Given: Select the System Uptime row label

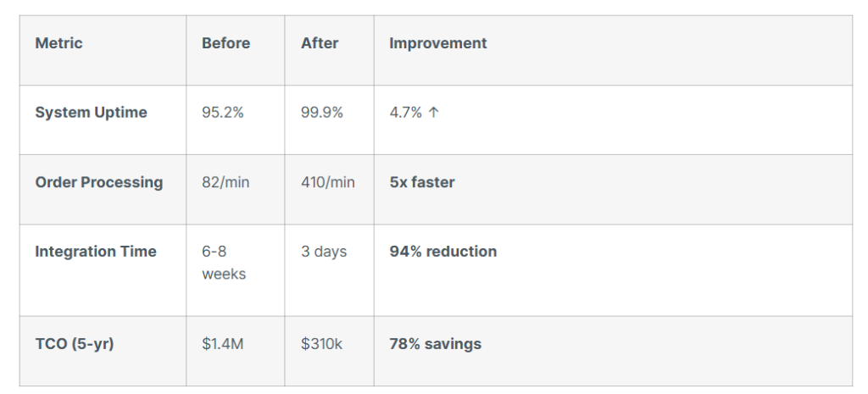Looking at the screenshot, I should 91,113.
